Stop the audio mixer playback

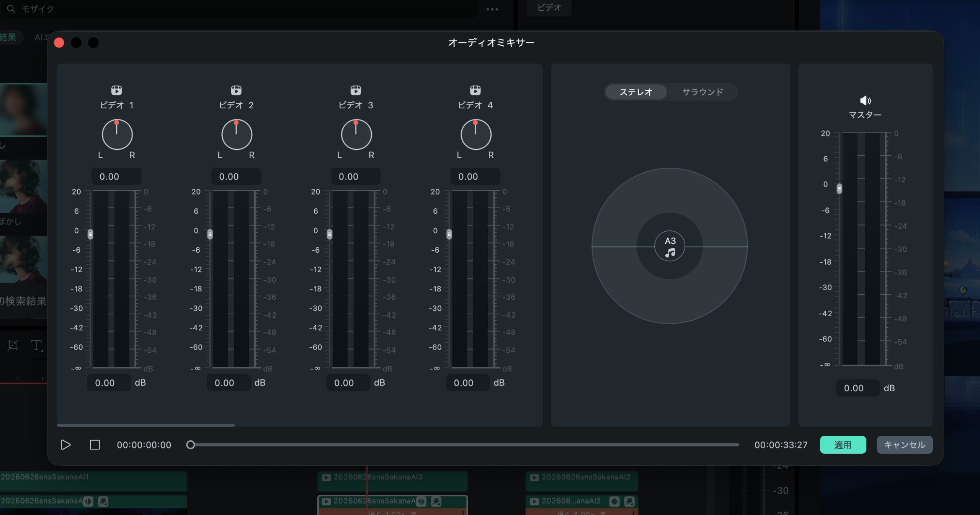[x=95, y=445]
